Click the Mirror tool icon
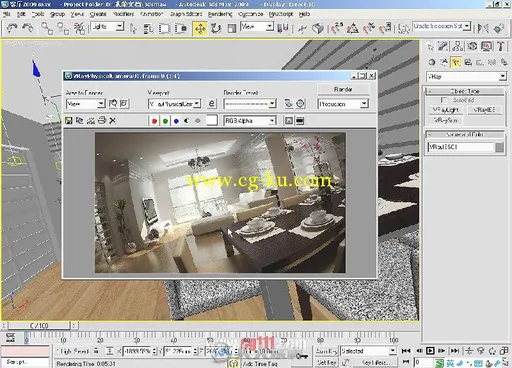Screen dimensions: 512x368 click(482, 28)
